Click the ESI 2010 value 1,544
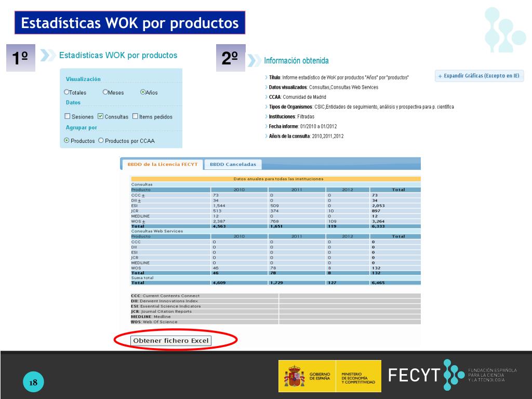The image size is (532, 399). point(219,206)
